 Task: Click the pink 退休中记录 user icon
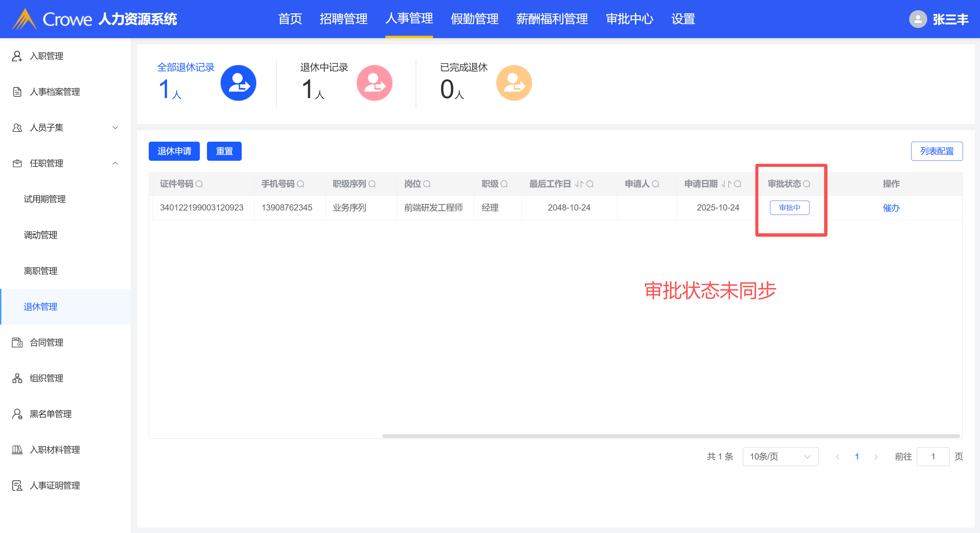pyautogui.click(x=374, y=83)
